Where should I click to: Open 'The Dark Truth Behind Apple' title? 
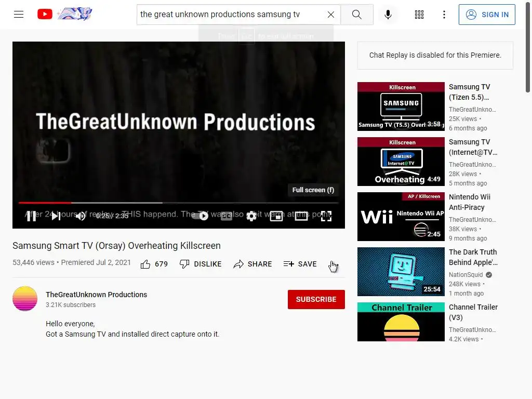pos(473,257)
